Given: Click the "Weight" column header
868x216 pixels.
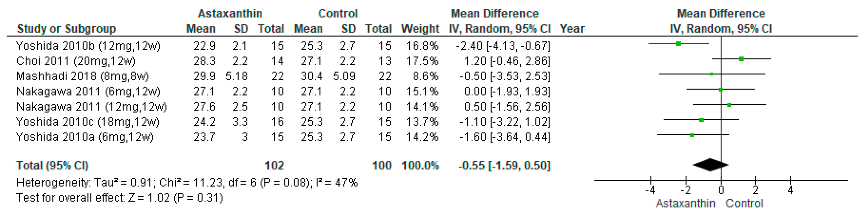Looking at the screenshot, I should tap(420, 29).
